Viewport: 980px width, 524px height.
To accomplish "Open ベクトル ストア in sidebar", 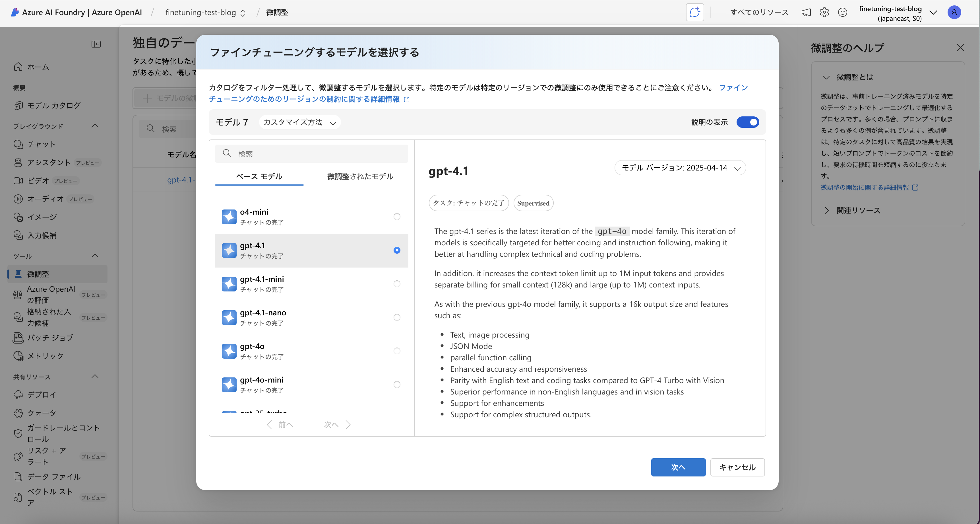I will tap(57, 497).
